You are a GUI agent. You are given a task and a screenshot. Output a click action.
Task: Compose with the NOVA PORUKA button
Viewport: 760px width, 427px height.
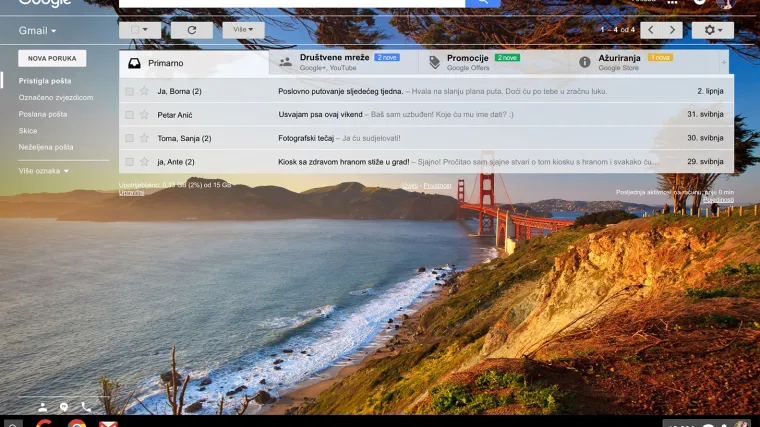[x=52, y=58]
